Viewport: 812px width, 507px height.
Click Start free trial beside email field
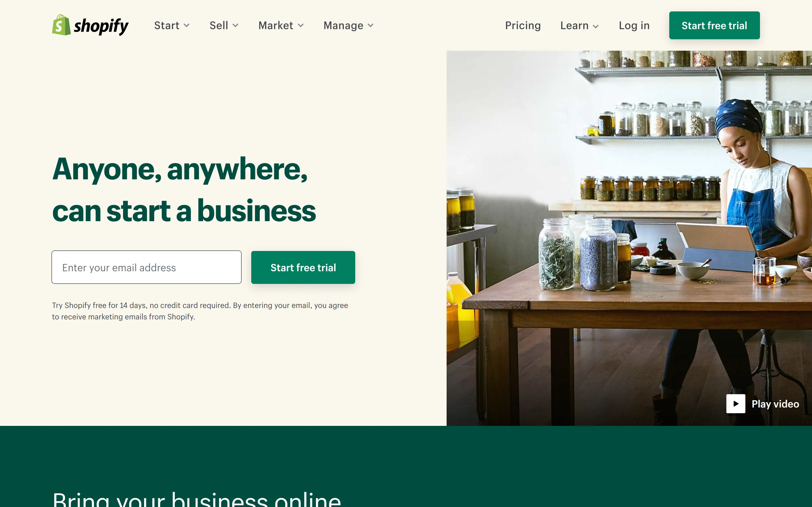point(303,267)
